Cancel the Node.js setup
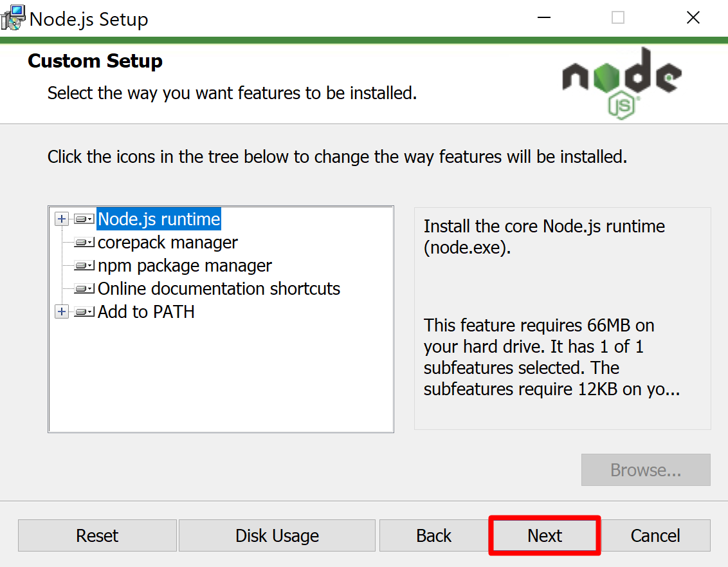This screenshot has width=728, height=567. [657, 535]
